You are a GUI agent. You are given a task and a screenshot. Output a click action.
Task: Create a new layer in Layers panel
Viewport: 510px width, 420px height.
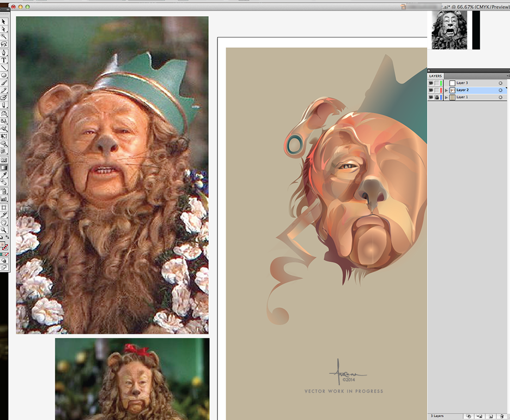point(490,416)
